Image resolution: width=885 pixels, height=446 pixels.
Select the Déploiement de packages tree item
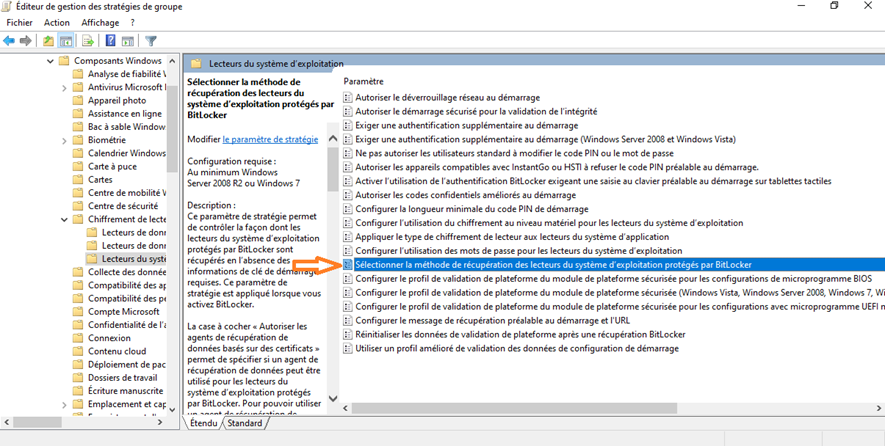pos(127,365)
